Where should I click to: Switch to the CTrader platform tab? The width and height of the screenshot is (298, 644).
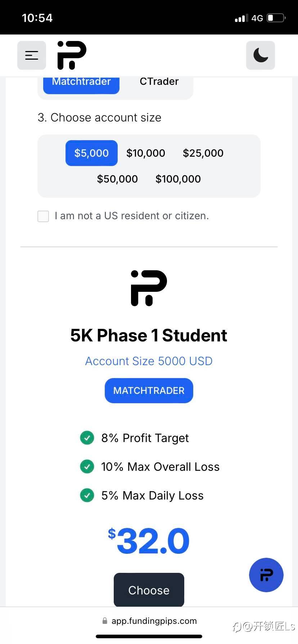(159, 83)
